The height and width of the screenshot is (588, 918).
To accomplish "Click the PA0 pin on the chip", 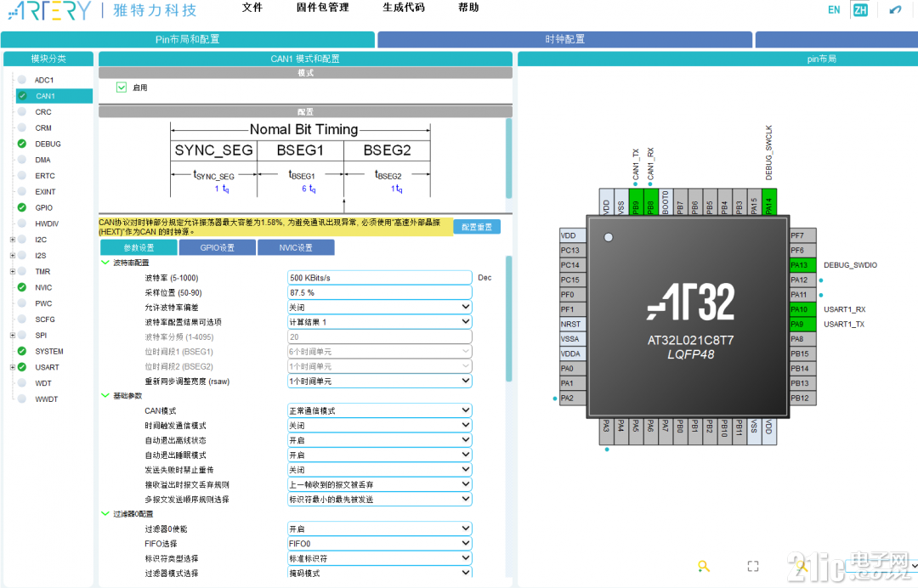I will tap(573, 369).
